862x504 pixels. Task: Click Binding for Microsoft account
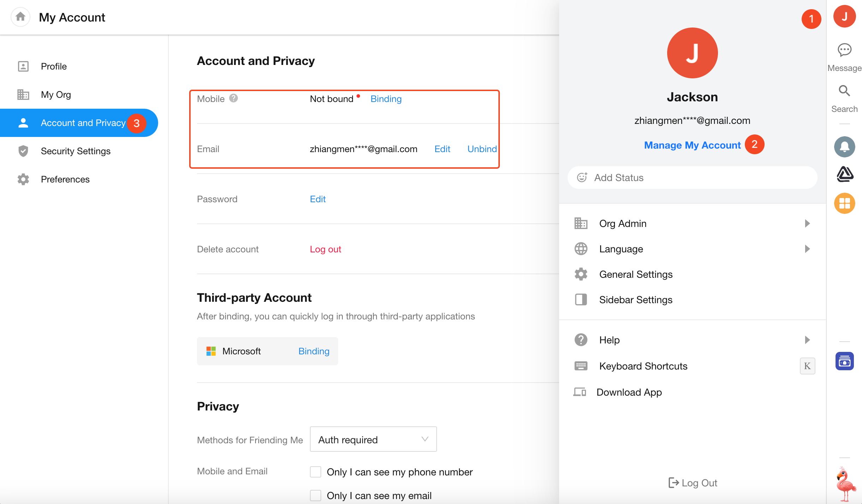click(314, 351)
